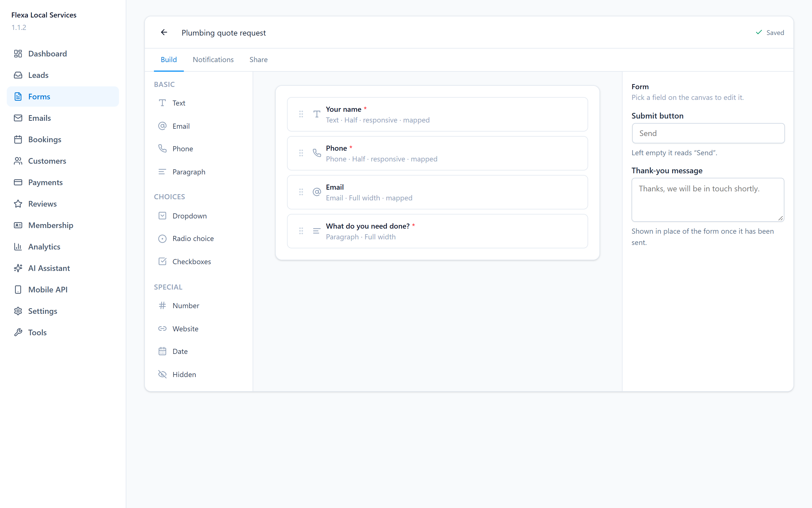812x508 pixels.
Task: Select the Your name field card
Action: click(437, 114)
